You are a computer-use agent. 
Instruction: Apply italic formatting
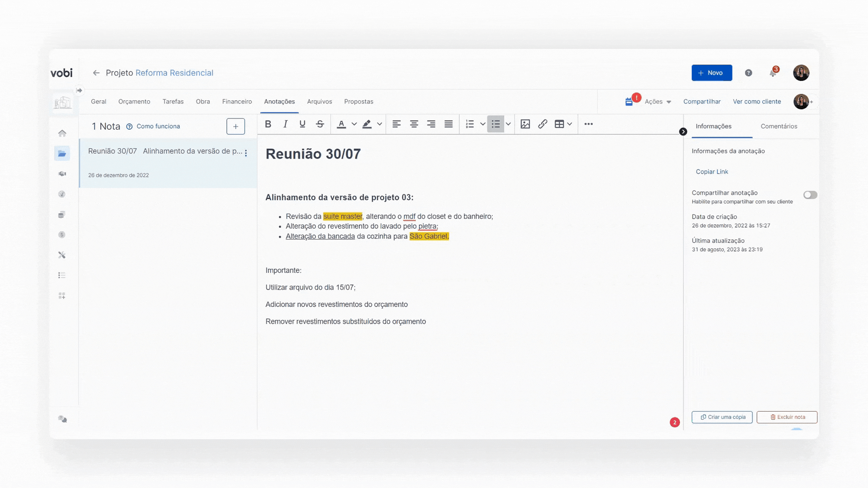[x=285, y=124]
